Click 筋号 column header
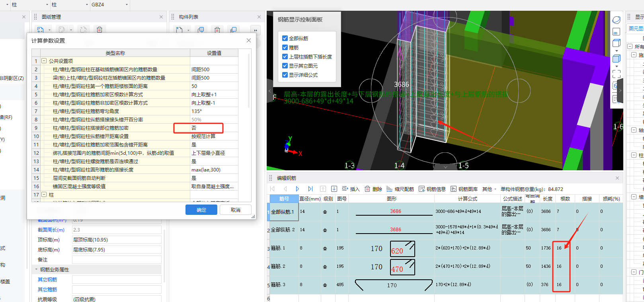Viewport: 644px width, 302px height. point(284,199)
